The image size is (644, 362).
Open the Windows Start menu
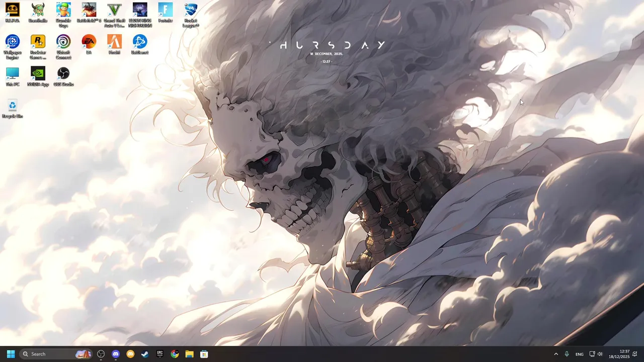11,354
